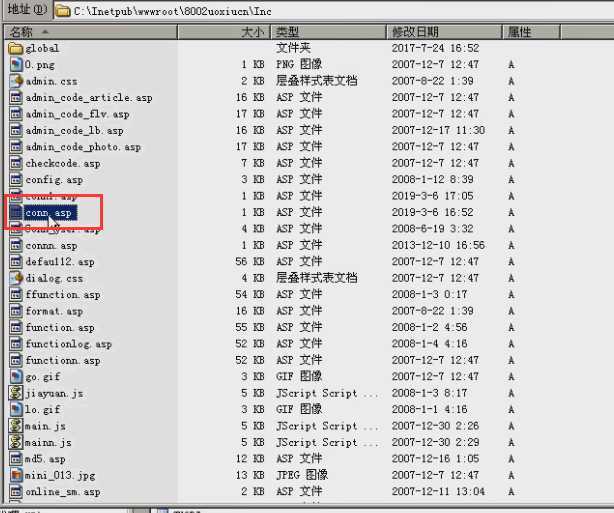Click the date 2013-12-10 16:56
The width and height of the screenshot is (614, 513).
pos(438,245)
